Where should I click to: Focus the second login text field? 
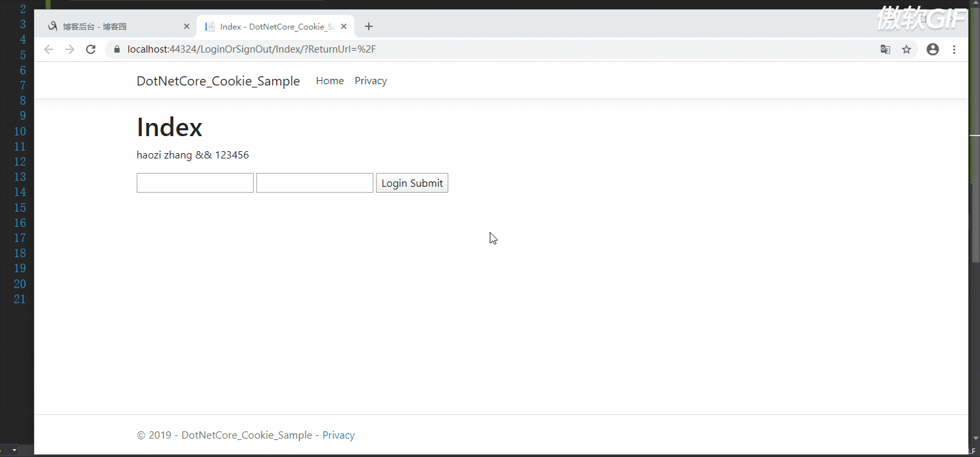315,183
